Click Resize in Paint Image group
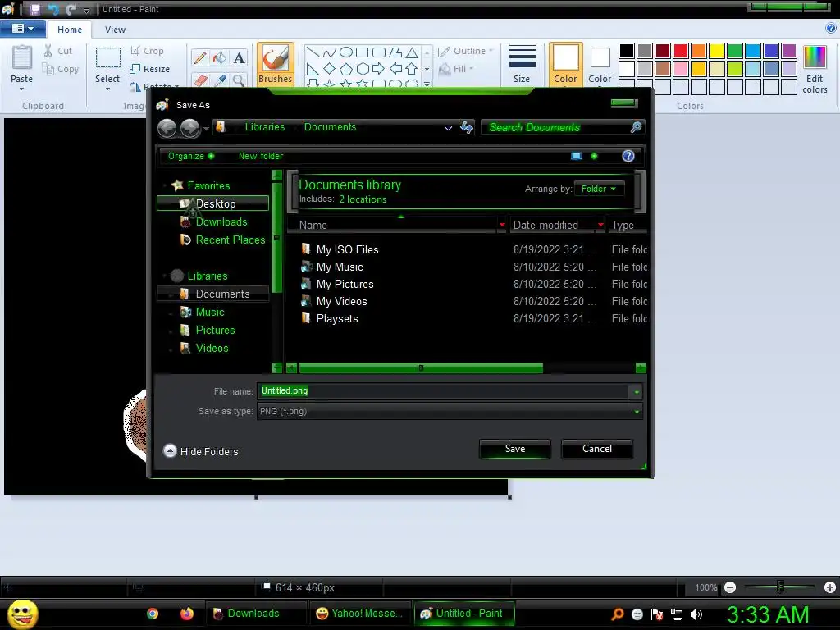 150,69
